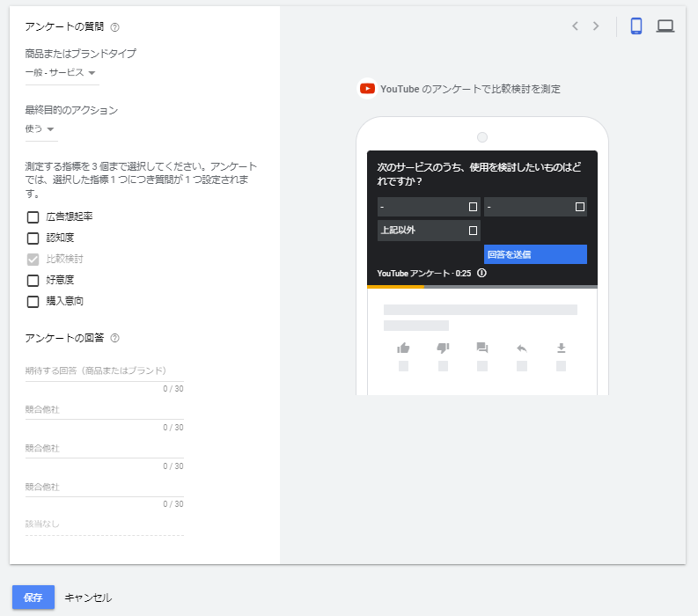Image resolution: width=698 pixels, height=616 pixels.
Task: Click the 保存 button
Action: (33, 598)
